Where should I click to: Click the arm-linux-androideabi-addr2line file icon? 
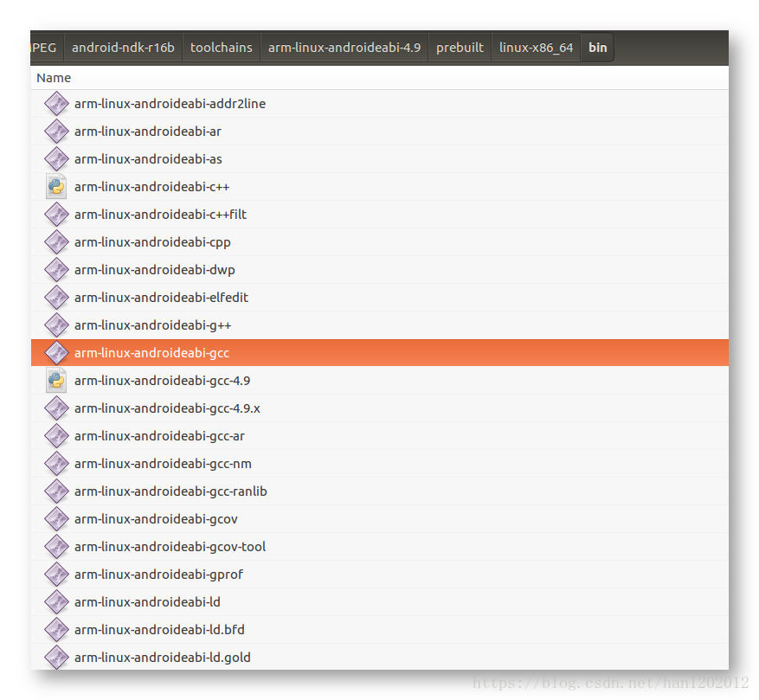(56, 104)
